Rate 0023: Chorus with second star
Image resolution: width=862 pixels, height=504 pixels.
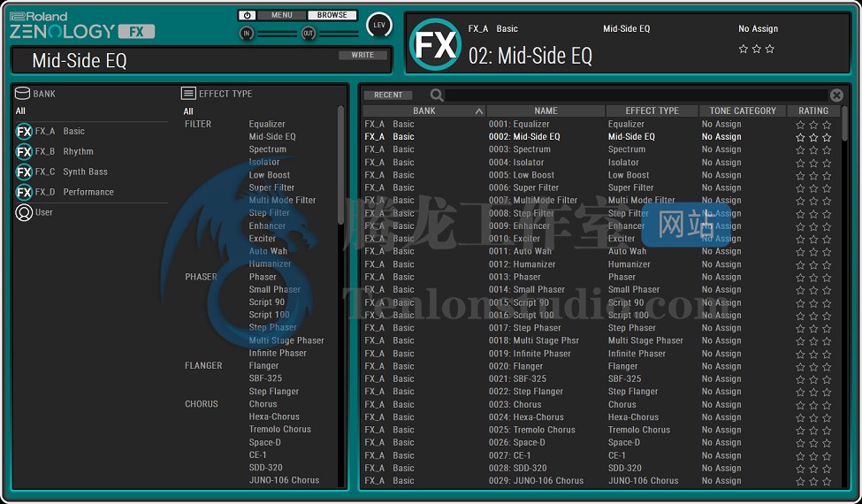[x=813, y=405]
